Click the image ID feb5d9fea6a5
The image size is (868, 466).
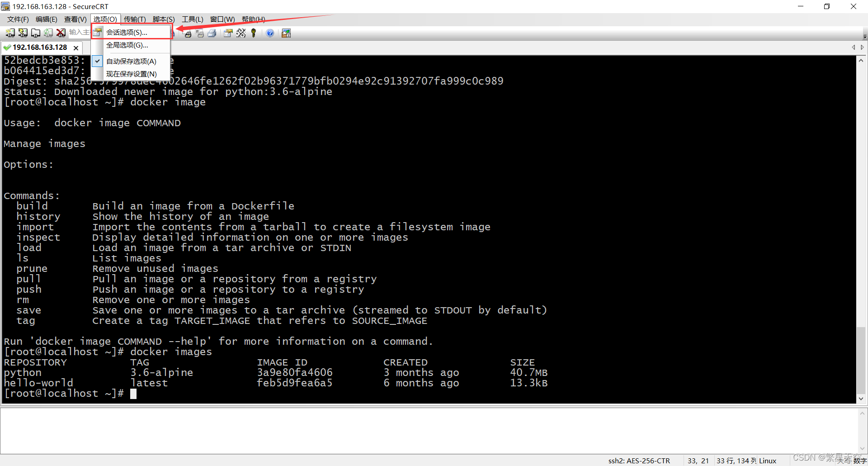[x=295, y=383]
